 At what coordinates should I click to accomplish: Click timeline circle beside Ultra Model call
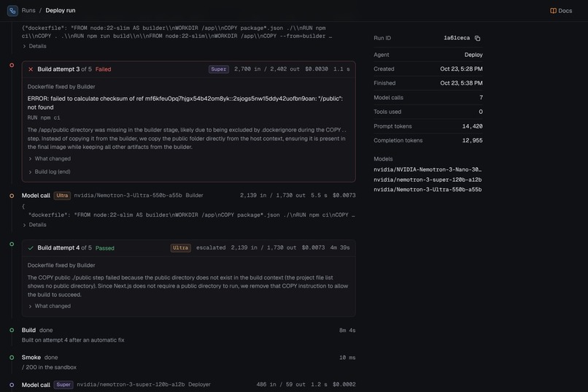(12, 196)
